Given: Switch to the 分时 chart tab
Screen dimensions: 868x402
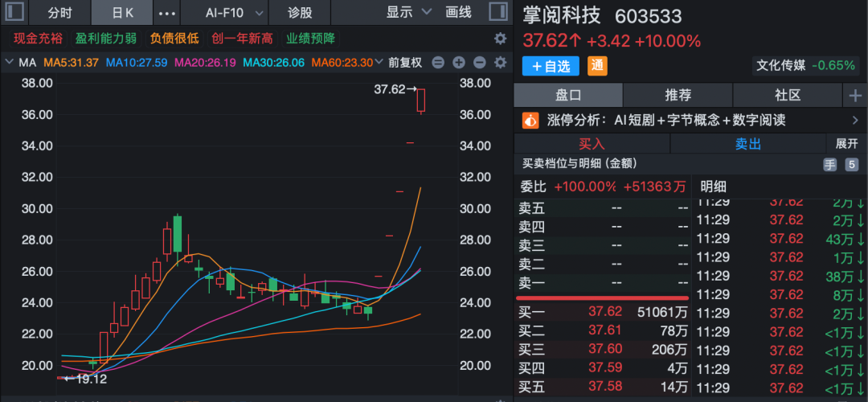Looking at the screenshot, I should pos(59,13).
